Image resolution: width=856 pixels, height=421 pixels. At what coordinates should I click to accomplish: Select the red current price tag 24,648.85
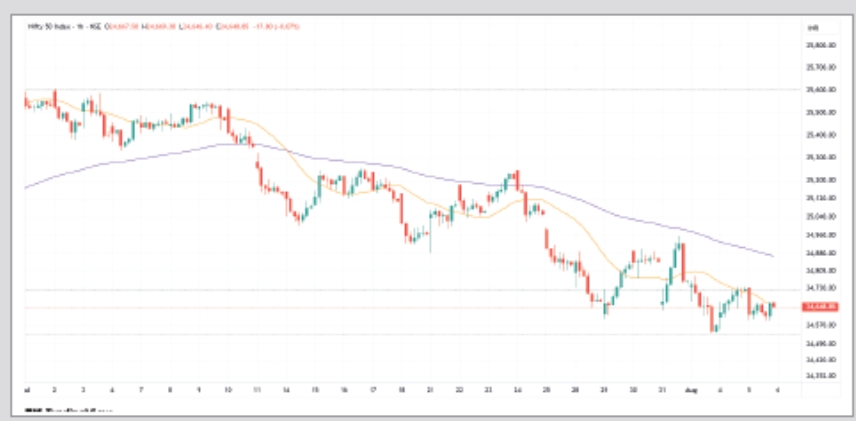pos(817,306)
